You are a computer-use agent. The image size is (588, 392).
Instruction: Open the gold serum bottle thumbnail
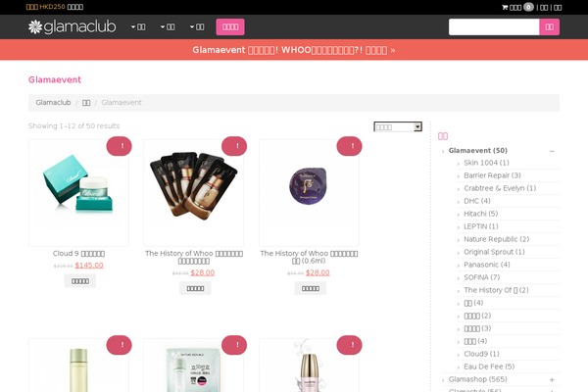(309, 366)
